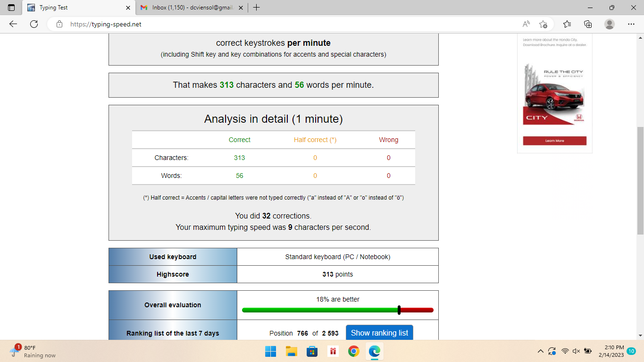644x362 pixels.
Task: Click the 18% are better text
Action: click(x=338, y=299)
